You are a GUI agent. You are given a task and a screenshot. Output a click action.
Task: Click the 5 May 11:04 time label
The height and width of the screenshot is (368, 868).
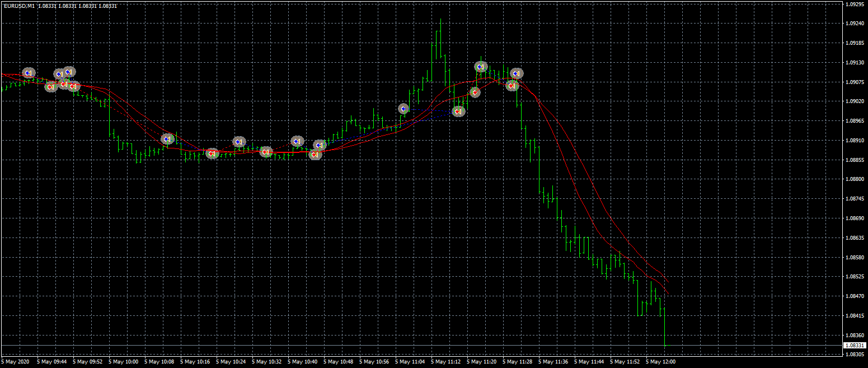410,362
